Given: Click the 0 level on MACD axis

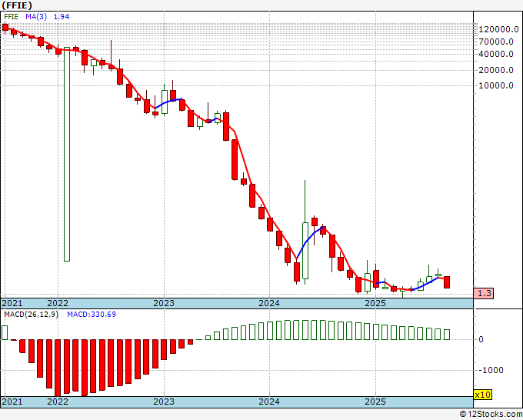Looking at the screenshot, I should pyautogui.click(x=481, y=339).
